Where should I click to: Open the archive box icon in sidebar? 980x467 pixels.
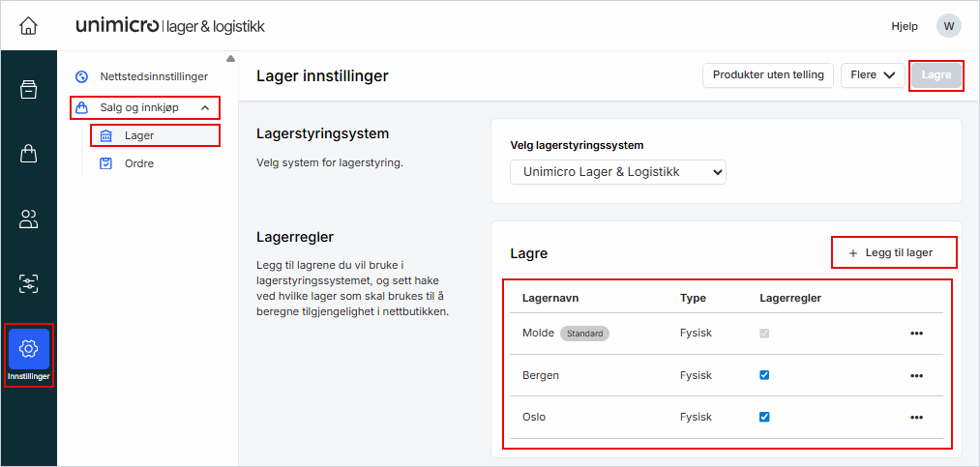tap(28, 90)
